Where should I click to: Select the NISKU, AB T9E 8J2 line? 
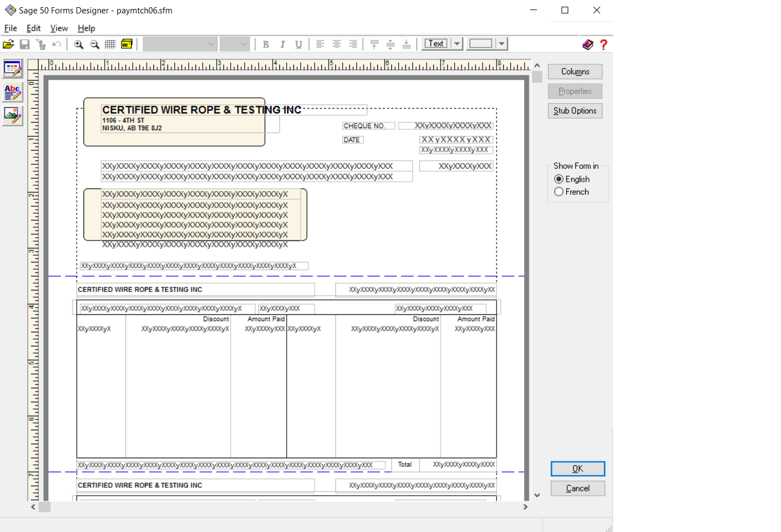click(x=132, y=128)
